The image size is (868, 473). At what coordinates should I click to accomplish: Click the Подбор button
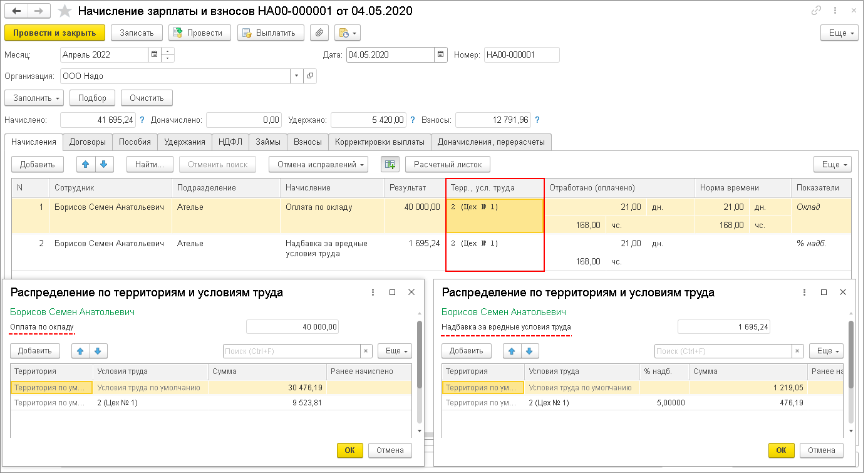92,98
